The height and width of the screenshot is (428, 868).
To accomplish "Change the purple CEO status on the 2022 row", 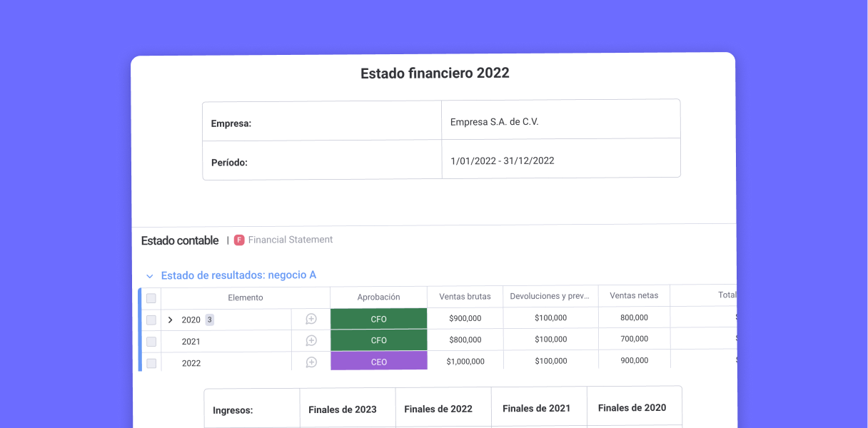I will click(x=378, y=362).
